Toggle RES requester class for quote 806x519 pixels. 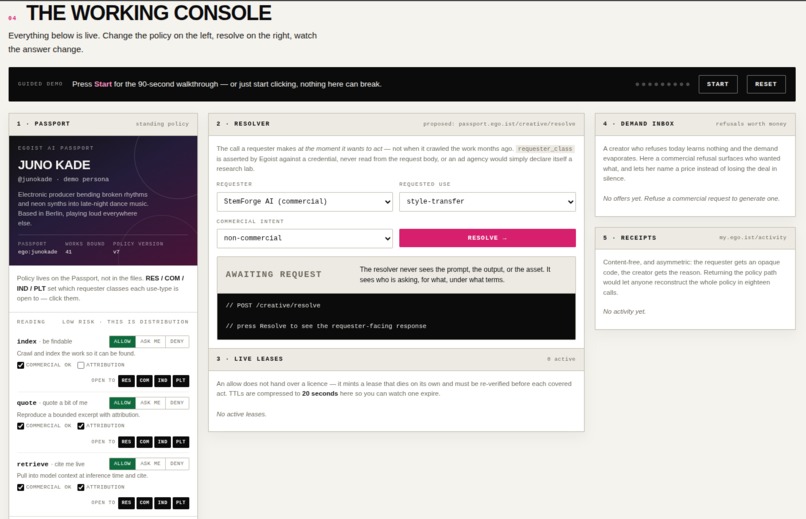coord(126,442)
